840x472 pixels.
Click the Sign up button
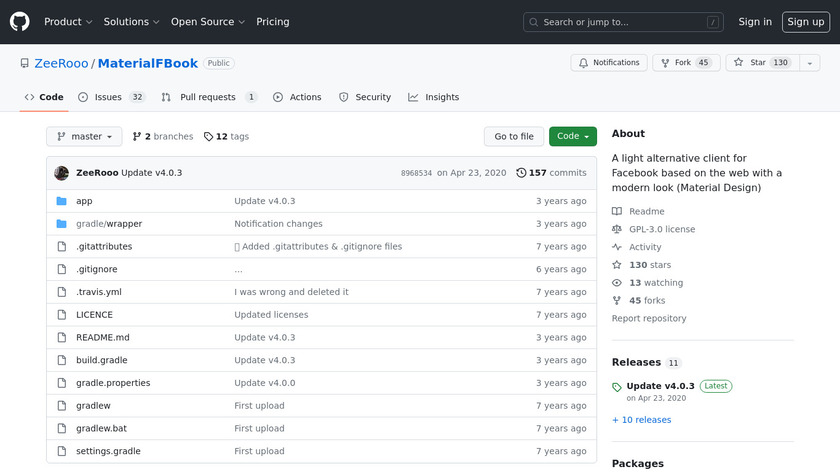(x=806, y=22)
